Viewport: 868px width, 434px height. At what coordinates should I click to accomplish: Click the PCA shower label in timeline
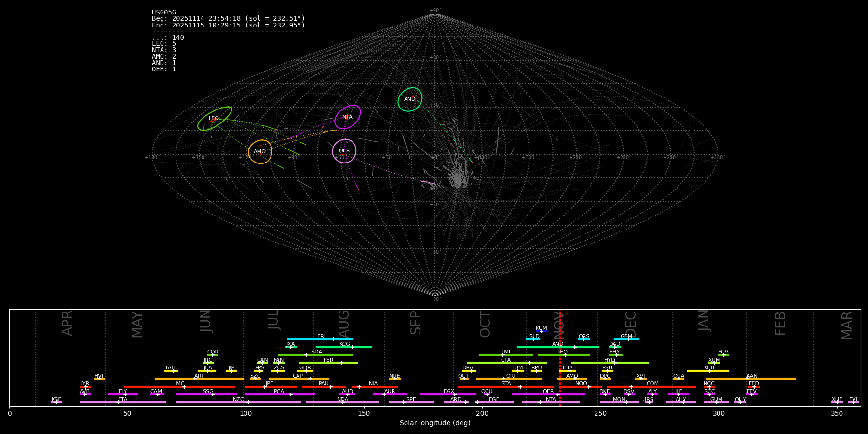click(x=279, y=392)
